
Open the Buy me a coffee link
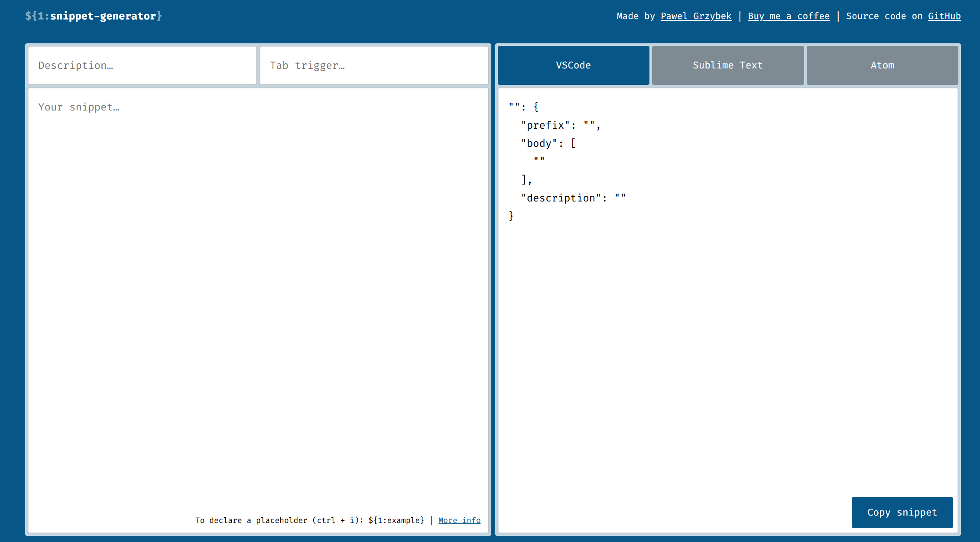(789, 16)
